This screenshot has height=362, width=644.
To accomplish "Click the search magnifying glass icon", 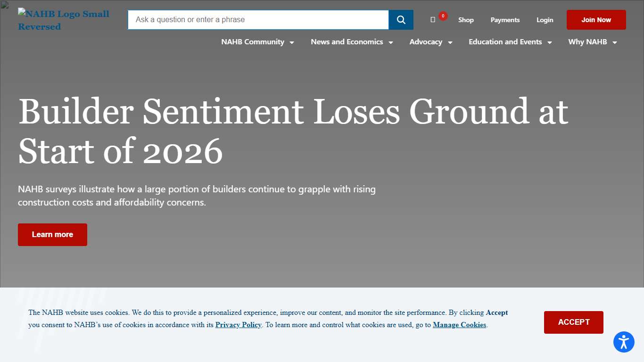I will point(401,20).
